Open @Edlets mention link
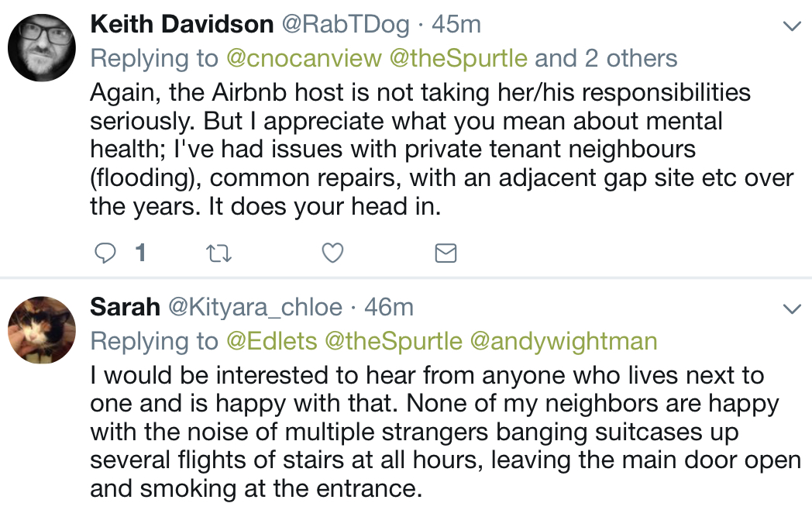The height and width of the screenshot is (510, 812). tap(272, 341)
